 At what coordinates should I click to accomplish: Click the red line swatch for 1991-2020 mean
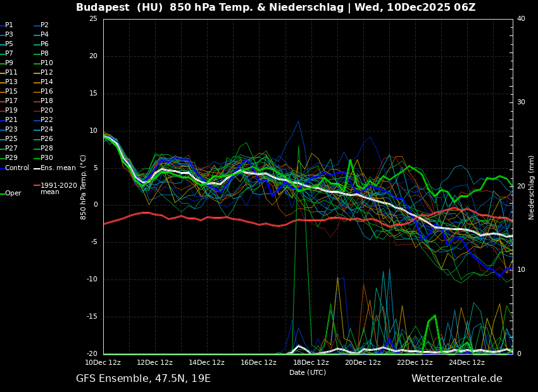[x=37, y=186]
